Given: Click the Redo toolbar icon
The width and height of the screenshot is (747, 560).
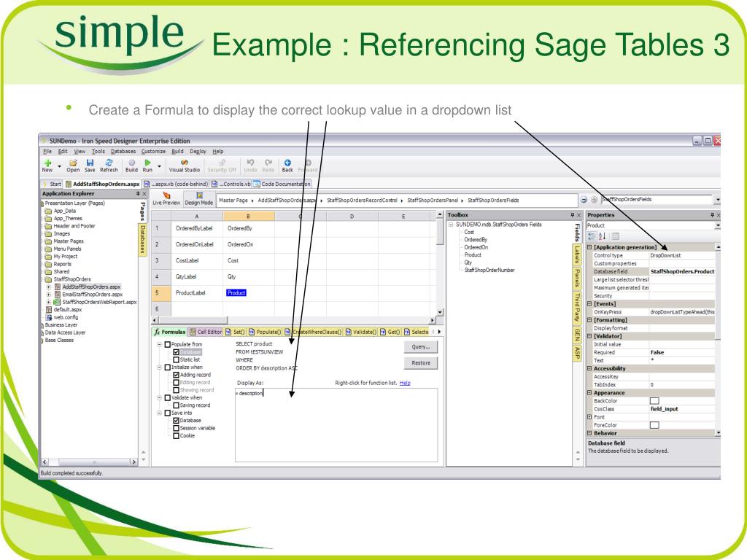Looking at the screenshot, I should click(x=268, y=163).
